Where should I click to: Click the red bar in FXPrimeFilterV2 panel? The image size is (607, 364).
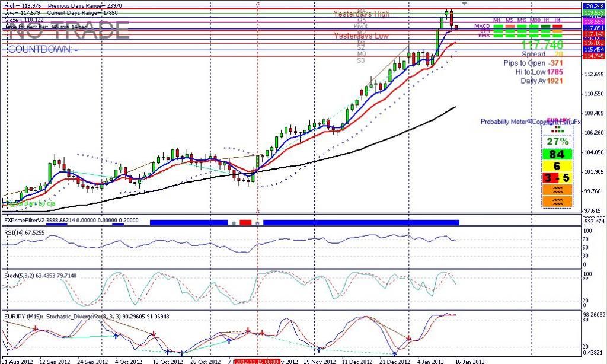(x=245, y=222)
